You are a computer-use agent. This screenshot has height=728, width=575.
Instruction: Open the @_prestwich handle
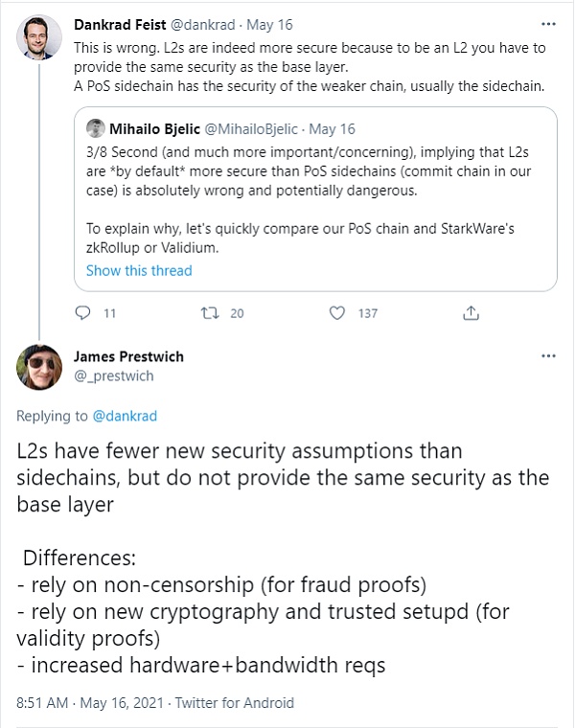[x=113, y=375]
